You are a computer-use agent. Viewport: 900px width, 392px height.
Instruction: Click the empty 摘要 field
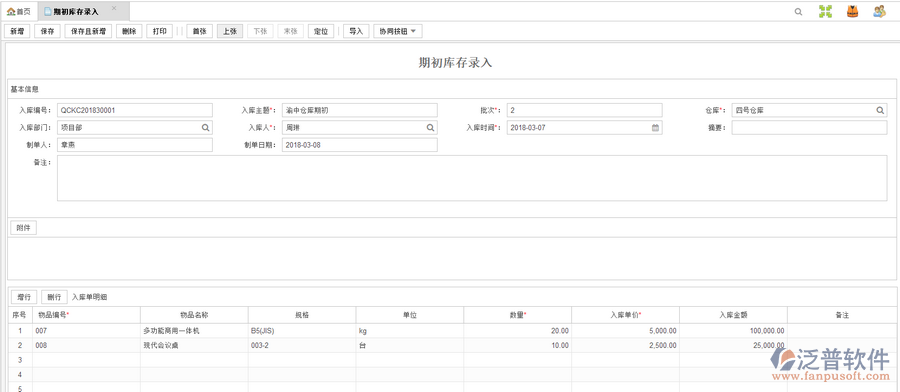click(809, 128)
